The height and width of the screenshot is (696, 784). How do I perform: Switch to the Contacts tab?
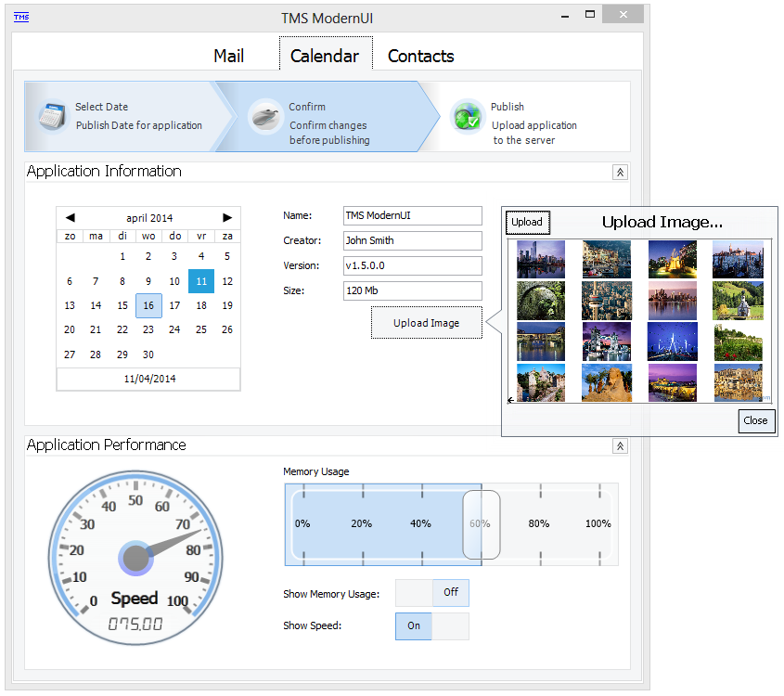(x=421, y=56)
